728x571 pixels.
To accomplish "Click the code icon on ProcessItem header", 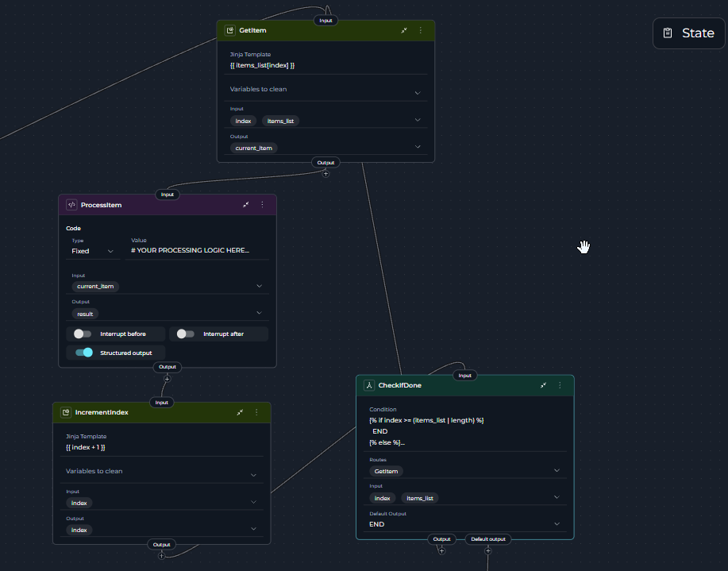I will click(71, 205).
